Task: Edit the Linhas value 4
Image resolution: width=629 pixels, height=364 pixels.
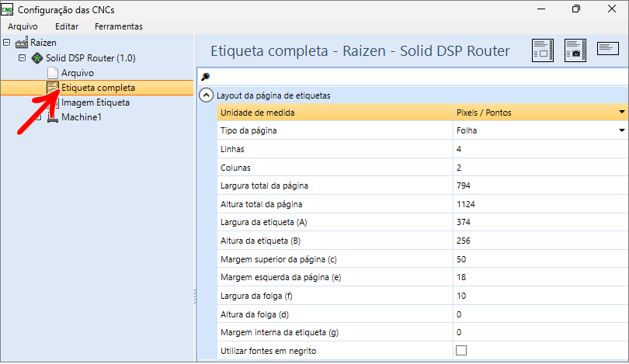Action: tap(540, 149)
